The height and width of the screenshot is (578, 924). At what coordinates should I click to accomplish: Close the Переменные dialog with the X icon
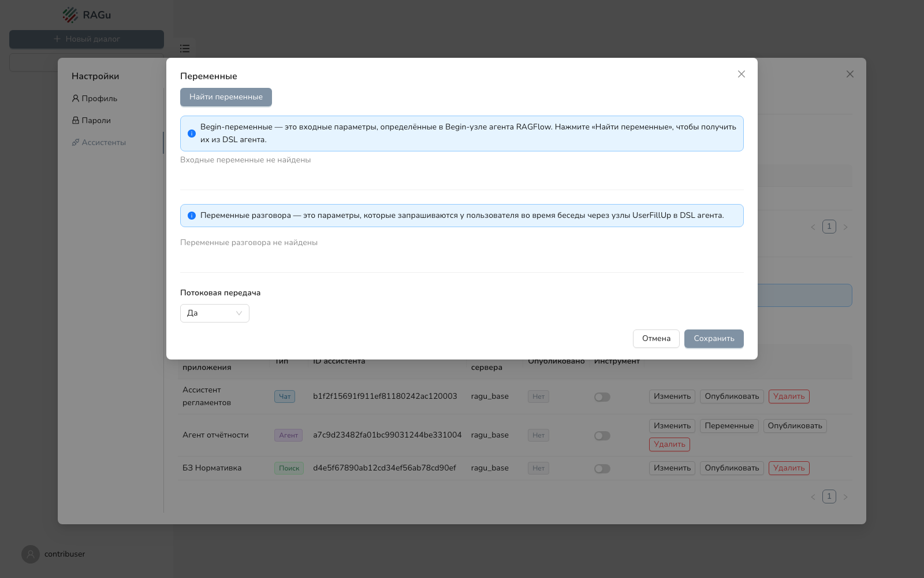742,74
